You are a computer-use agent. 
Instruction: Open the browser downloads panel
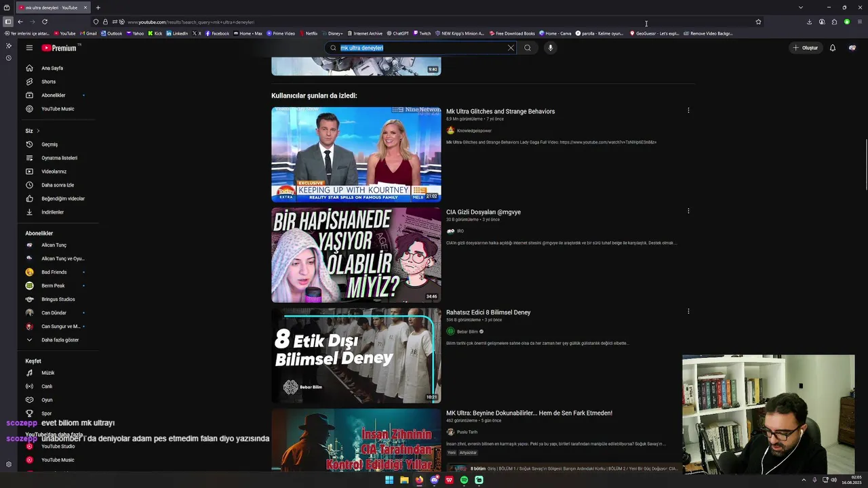coord(809,22)
